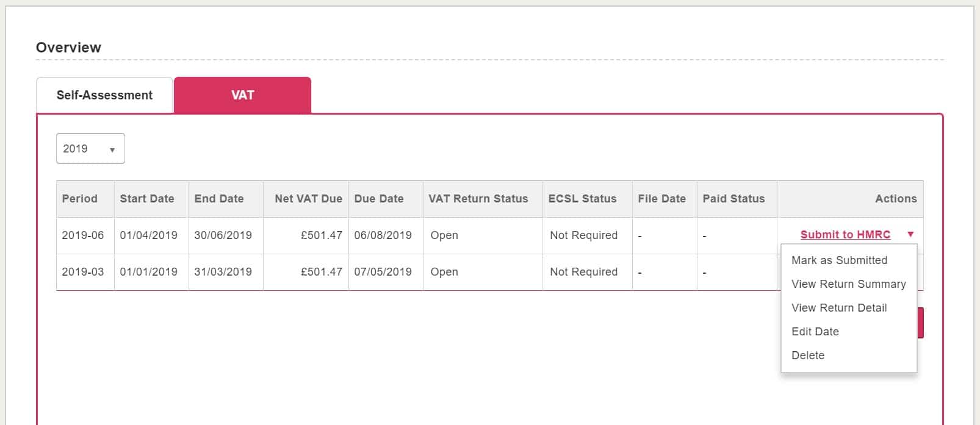Click the Paid Status column header
The image size is (980, 425).
click(x=733, y=199)
